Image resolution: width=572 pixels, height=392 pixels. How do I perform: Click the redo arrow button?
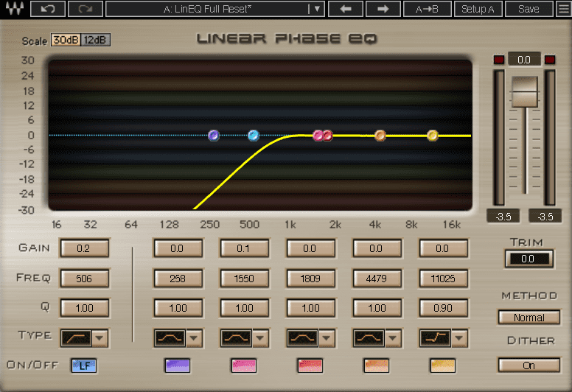[x=86, y=9]
